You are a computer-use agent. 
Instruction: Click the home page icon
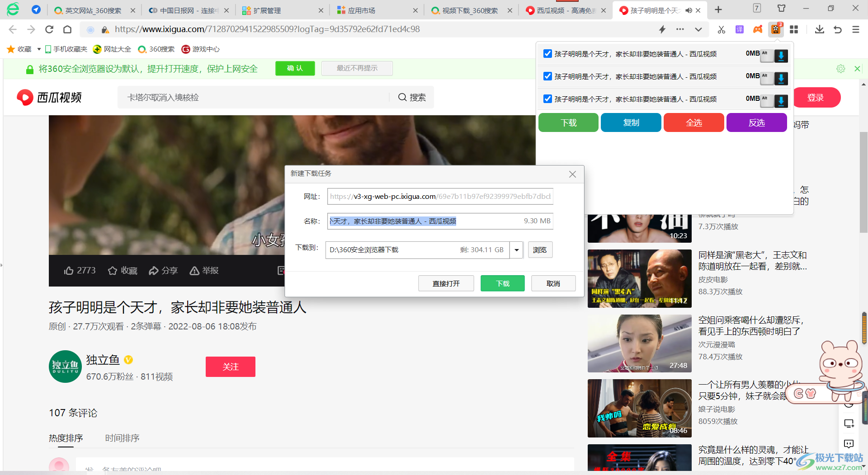click(67, 30)
